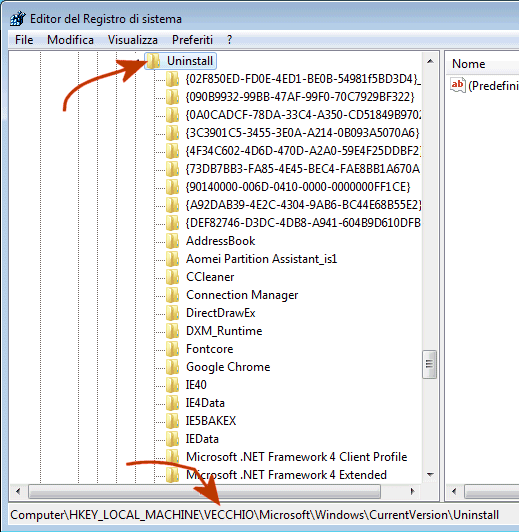Open the Visualizza menu
Image resolution: width=519 pixels, height=532 pixels.
coord(133,40)
